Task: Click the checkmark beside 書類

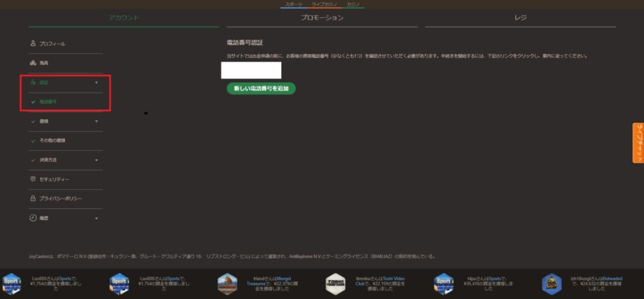Action: 33,121
